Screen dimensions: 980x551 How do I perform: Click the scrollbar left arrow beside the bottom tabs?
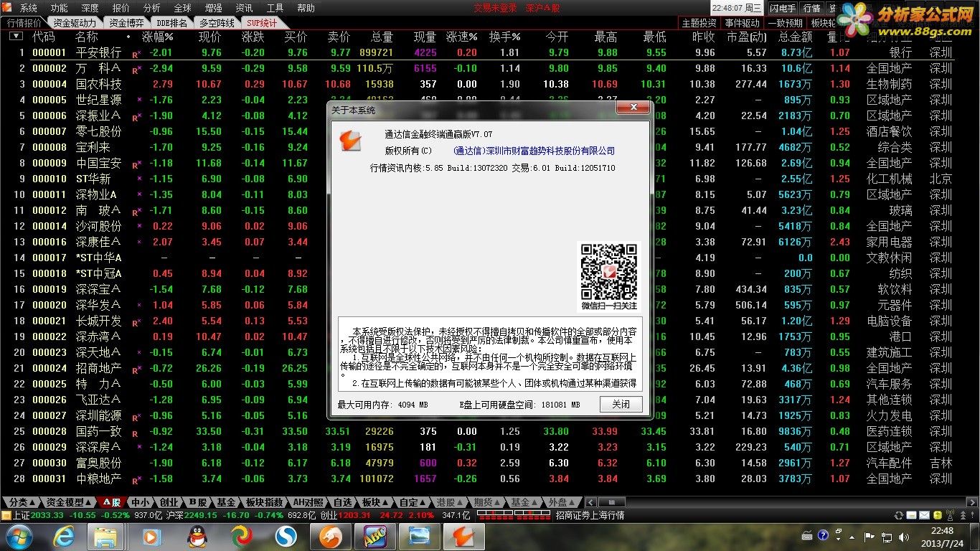pos(590,502)
